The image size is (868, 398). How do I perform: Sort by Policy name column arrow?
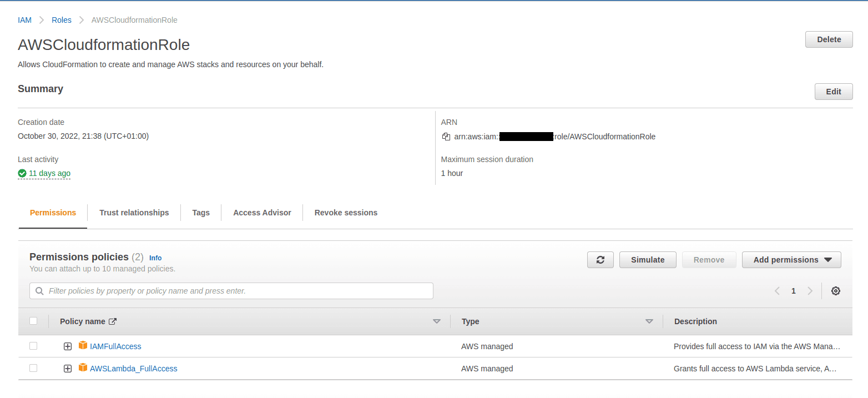point(437,321)
